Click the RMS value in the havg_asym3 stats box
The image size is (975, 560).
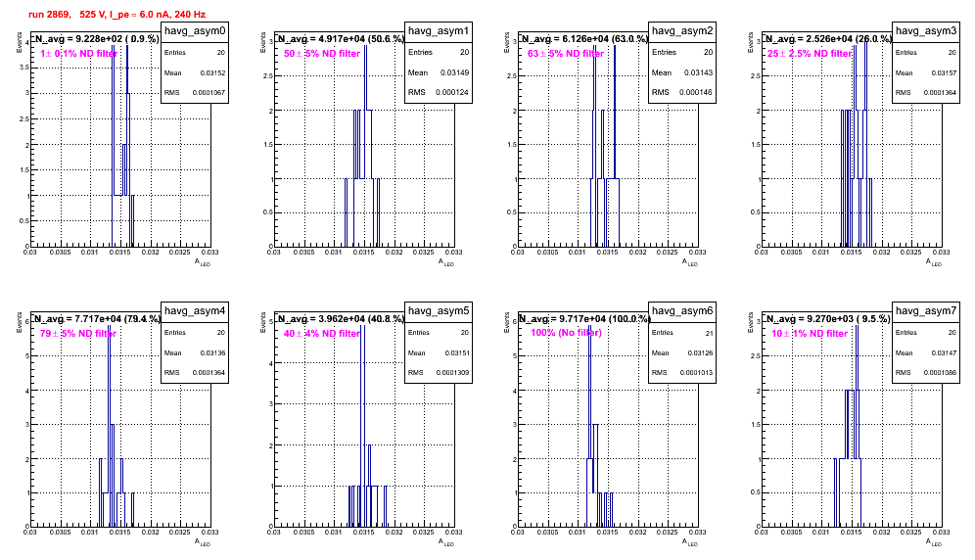[940, 93]
